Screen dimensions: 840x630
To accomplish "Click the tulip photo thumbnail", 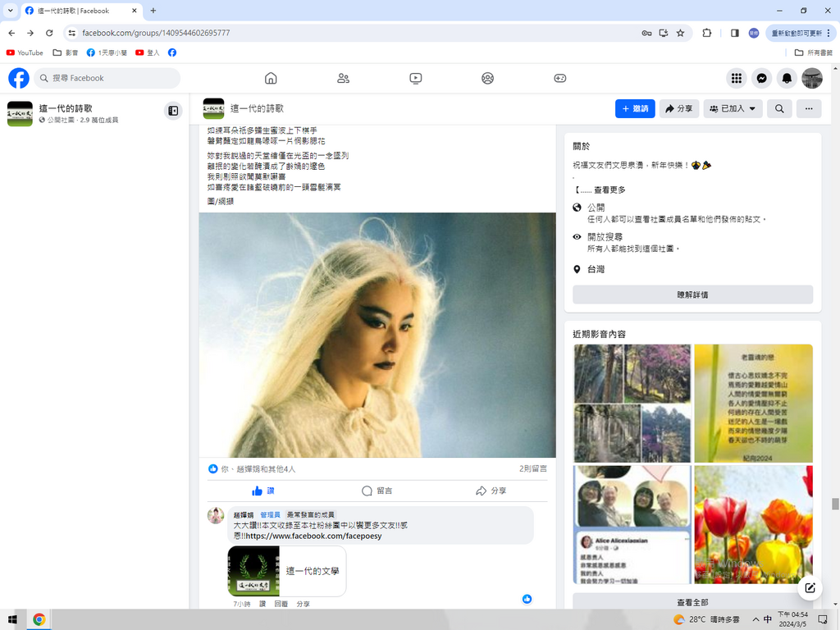I will pyautogui.click(x=753, y=524).
